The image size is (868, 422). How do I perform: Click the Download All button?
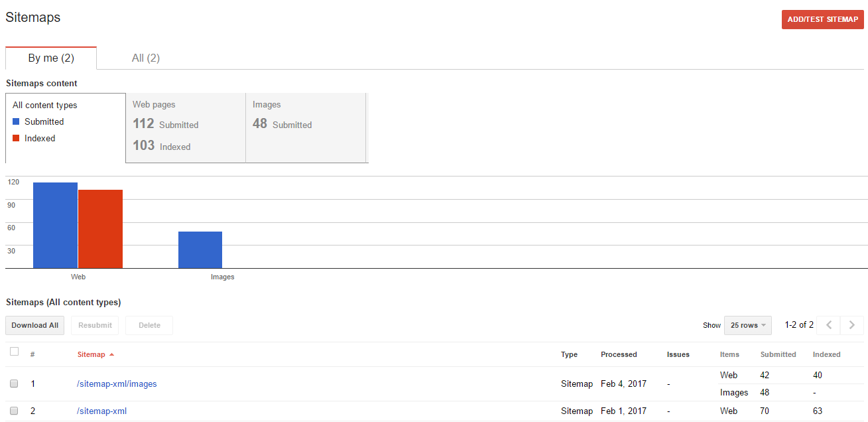[34, 325]
